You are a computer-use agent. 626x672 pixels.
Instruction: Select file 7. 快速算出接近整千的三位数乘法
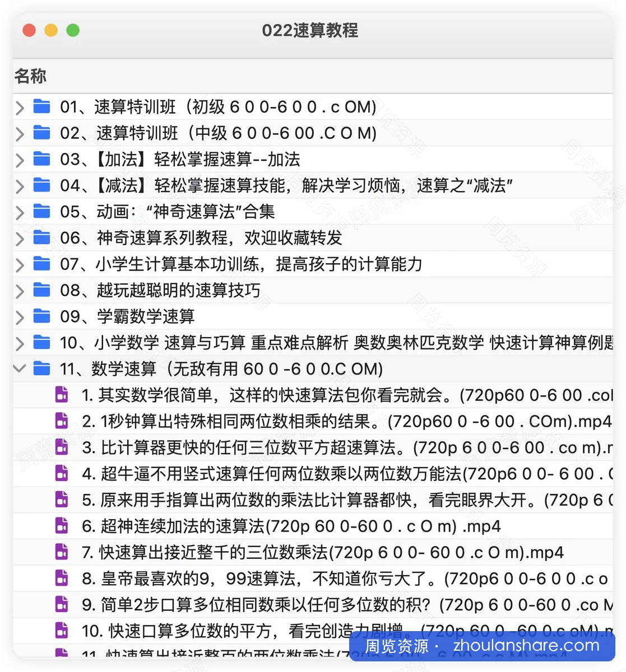[x=323, y=552]
